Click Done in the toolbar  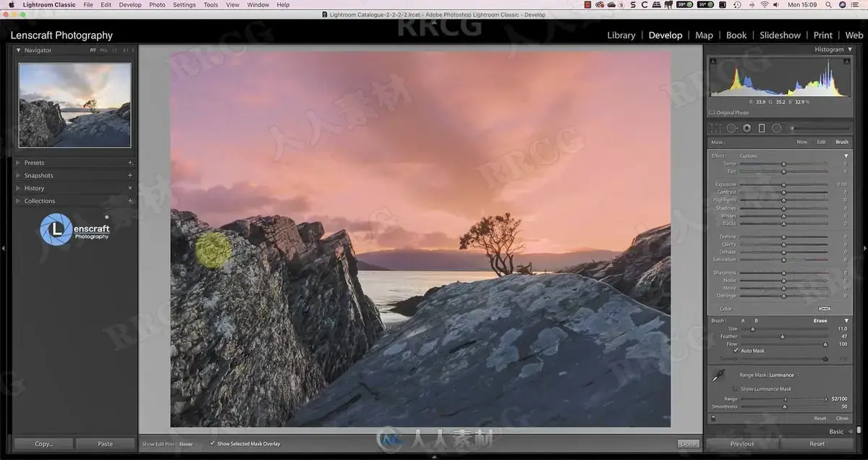pyautogui.click(x=689, y=443)
